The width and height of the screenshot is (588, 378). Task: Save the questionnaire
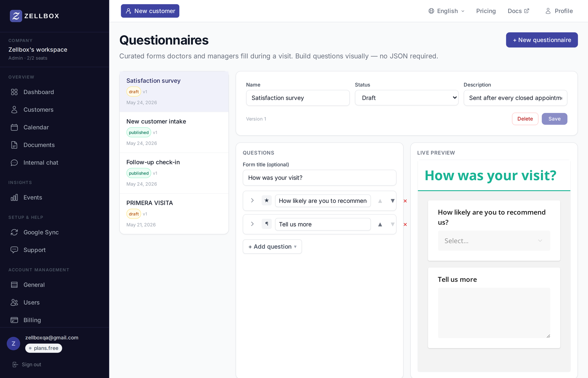pos(554,119)
